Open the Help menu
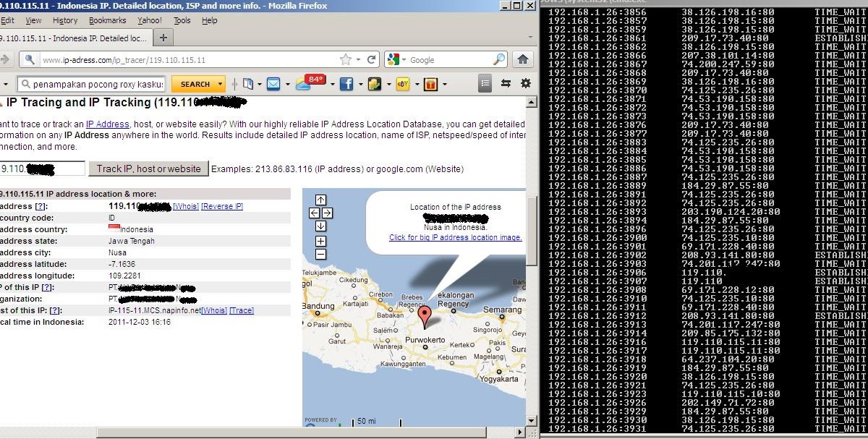868x439 pixels. [210, 20]
